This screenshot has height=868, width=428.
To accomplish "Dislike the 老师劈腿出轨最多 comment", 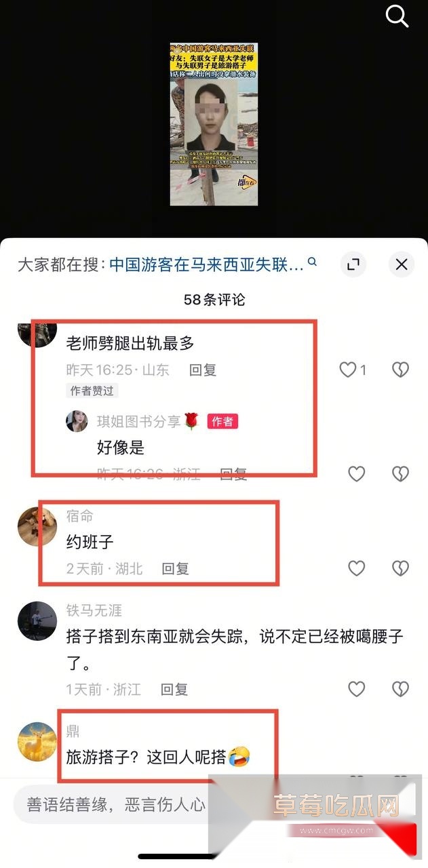I will coord(401,370).
